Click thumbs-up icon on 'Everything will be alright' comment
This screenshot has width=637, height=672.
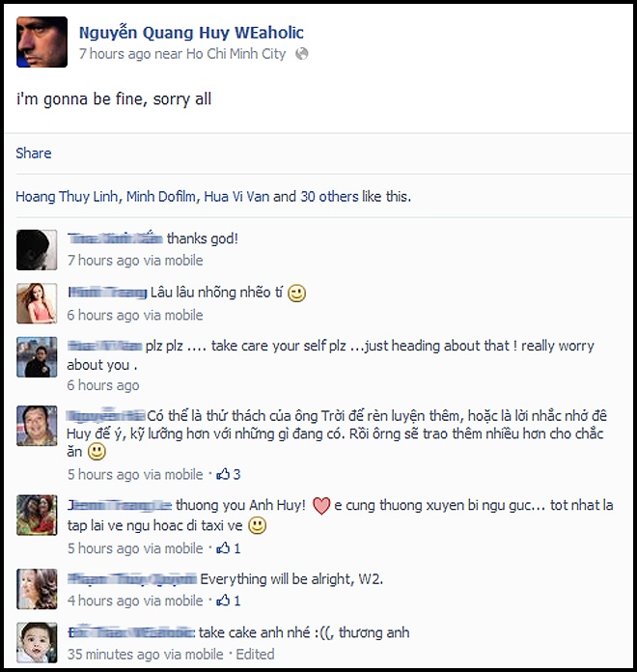(x=223, y=601)
